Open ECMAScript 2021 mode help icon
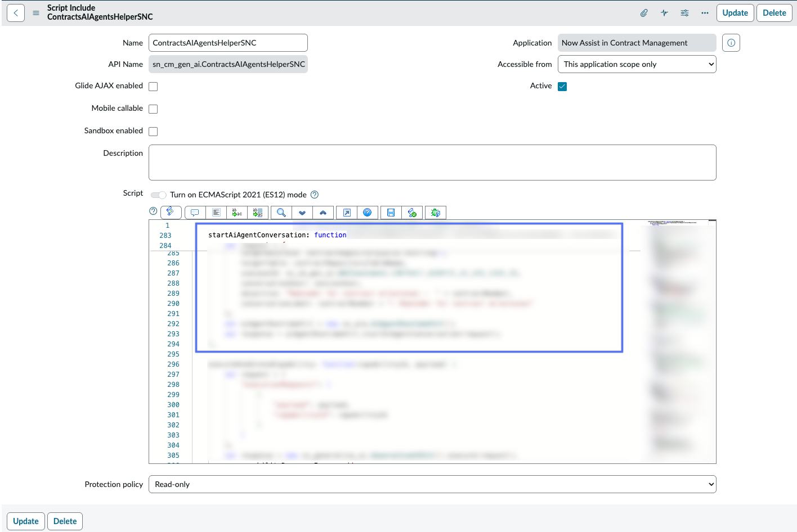The height and width of the screenshot is (532, 797). pos(315,195)
